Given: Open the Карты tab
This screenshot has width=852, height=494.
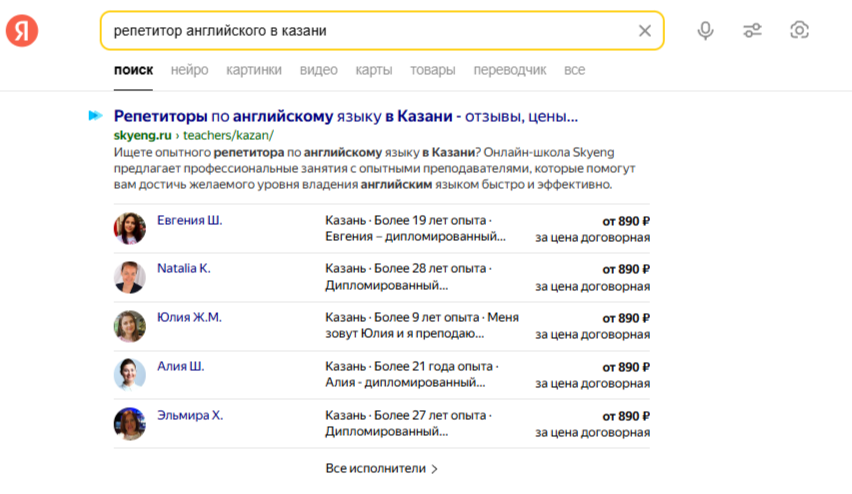Looking at the screenshot, I should 373,70.
